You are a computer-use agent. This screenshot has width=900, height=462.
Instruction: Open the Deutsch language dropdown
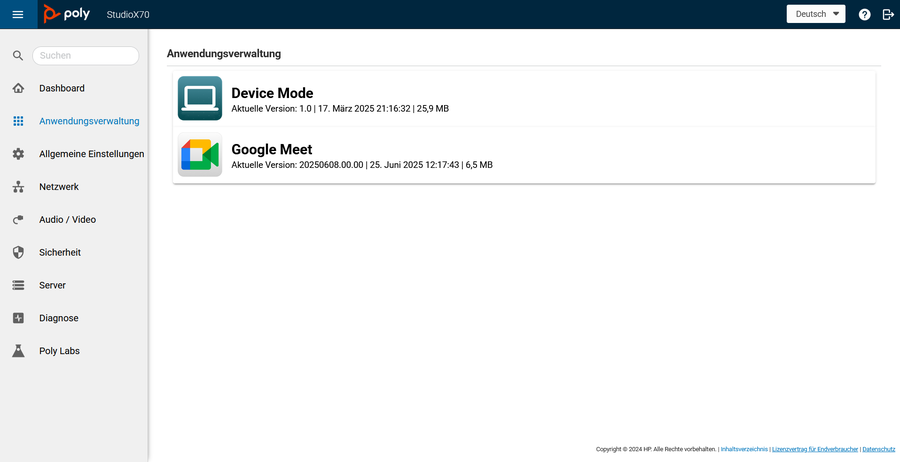[816, 14]
